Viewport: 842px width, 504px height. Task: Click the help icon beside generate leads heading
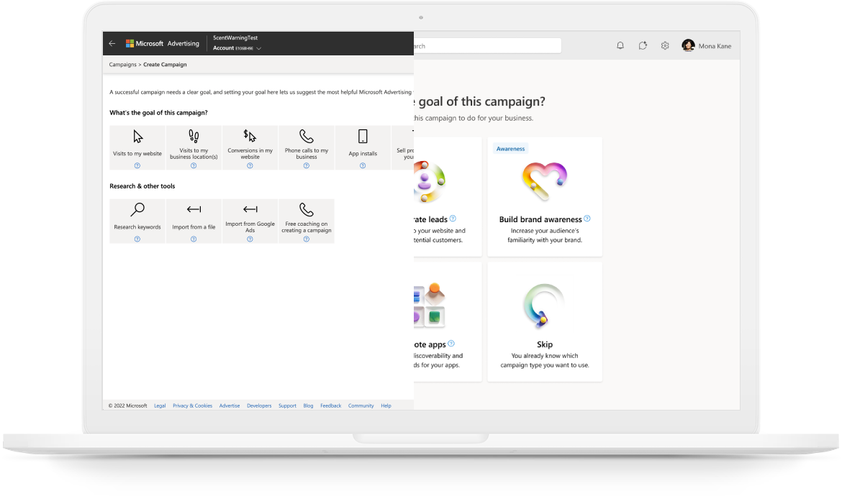(x=453, y=219)
